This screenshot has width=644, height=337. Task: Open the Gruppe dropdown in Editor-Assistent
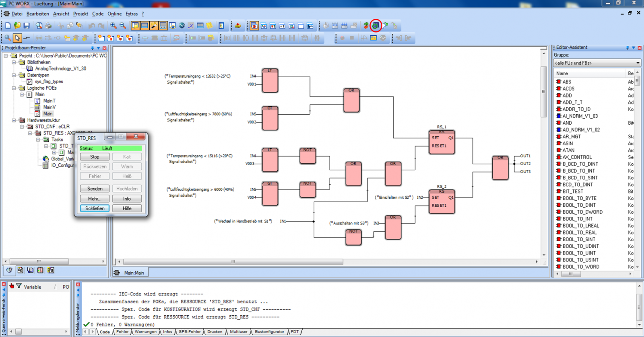[x=638, y=63]
